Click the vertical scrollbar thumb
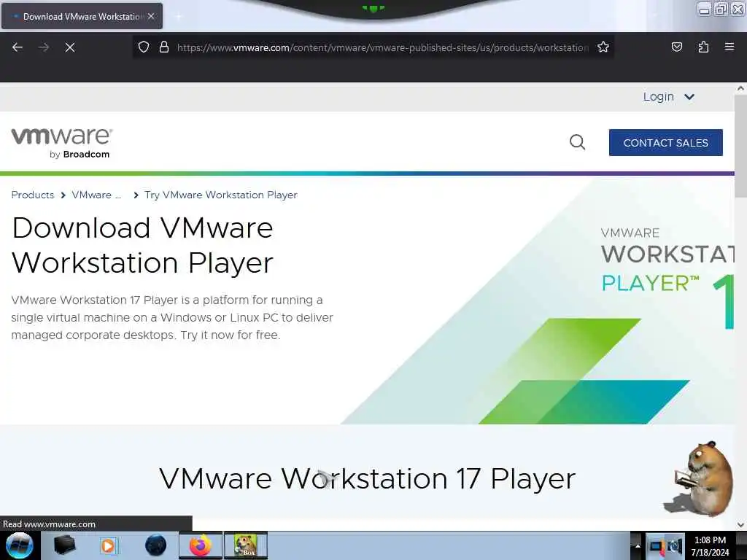Screen dimensions: 747x560 coord(740,145)
